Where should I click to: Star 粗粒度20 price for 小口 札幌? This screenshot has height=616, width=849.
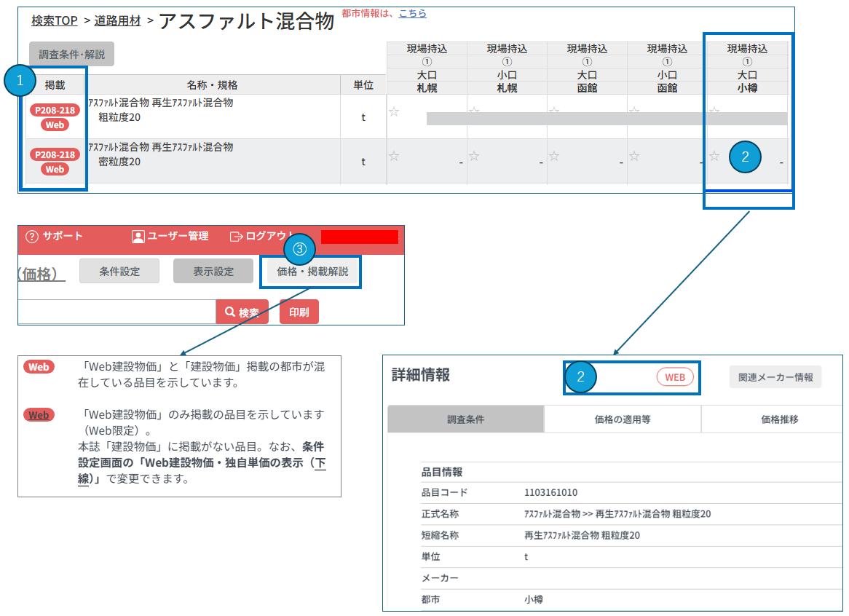(474, 109)
